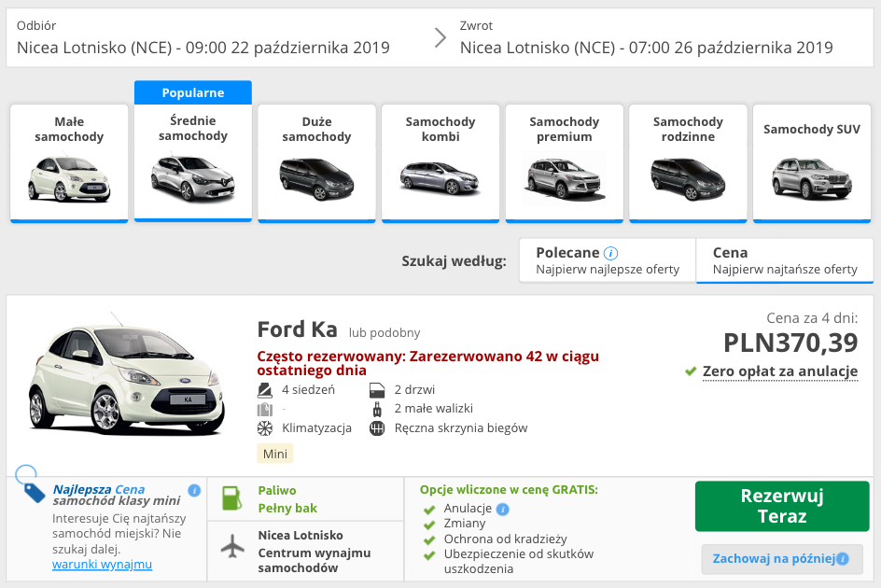Click the green fuel pump icon
Image resolution: width=881 pixels, height=588 pixels.
pos(233,496)
